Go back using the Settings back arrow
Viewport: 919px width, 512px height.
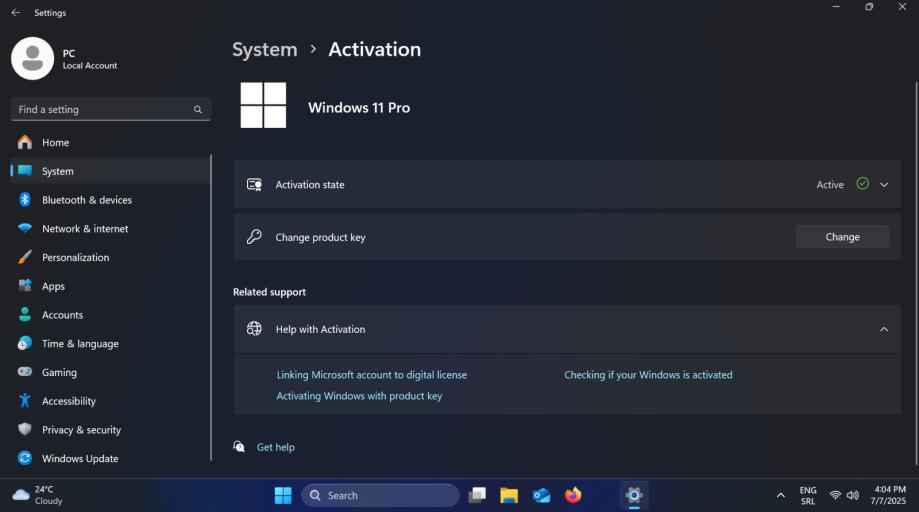pyautogui.click(x=16, y=12)
